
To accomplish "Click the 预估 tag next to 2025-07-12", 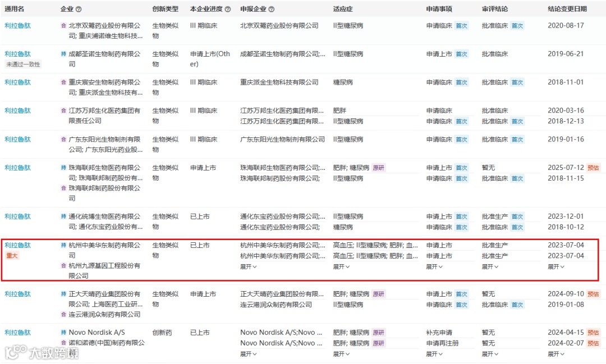I will (593, 168).
